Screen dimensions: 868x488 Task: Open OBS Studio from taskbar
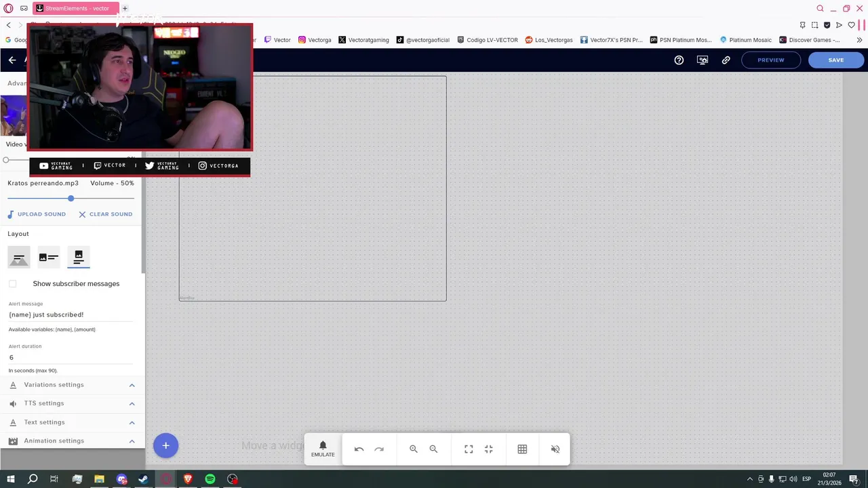(233, 479)
